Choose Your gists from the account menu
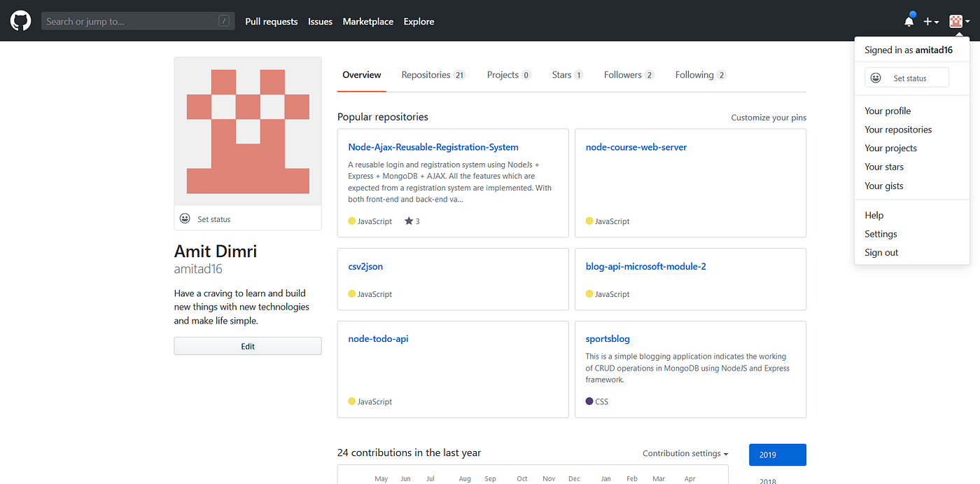Image resolution: width=980 pixels, height=484 pixels. coord(884,185)
